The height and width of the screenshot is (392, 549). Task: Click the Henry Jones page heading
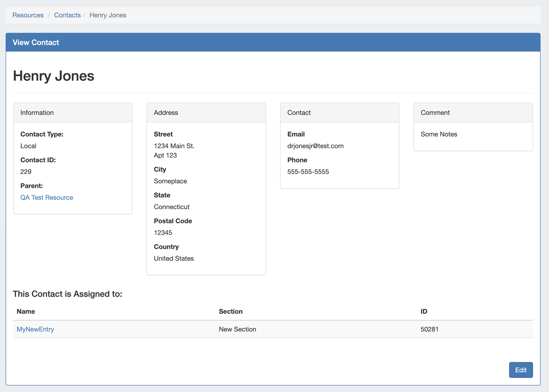54,76
